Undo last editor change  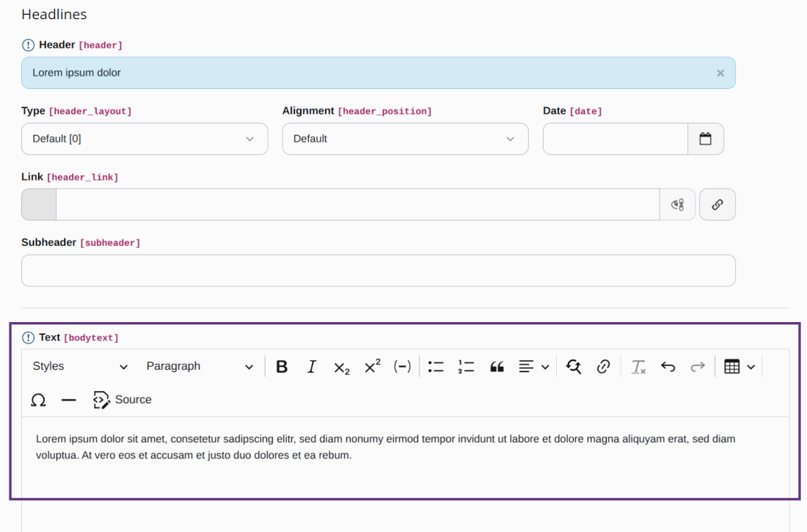pos(668,367)
